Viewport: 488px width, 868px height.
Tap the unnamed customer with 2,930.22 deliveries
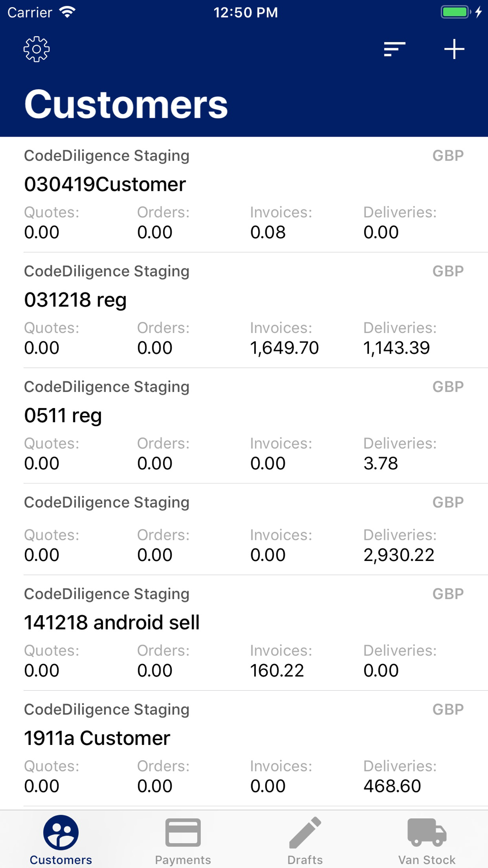pos(244,530)
